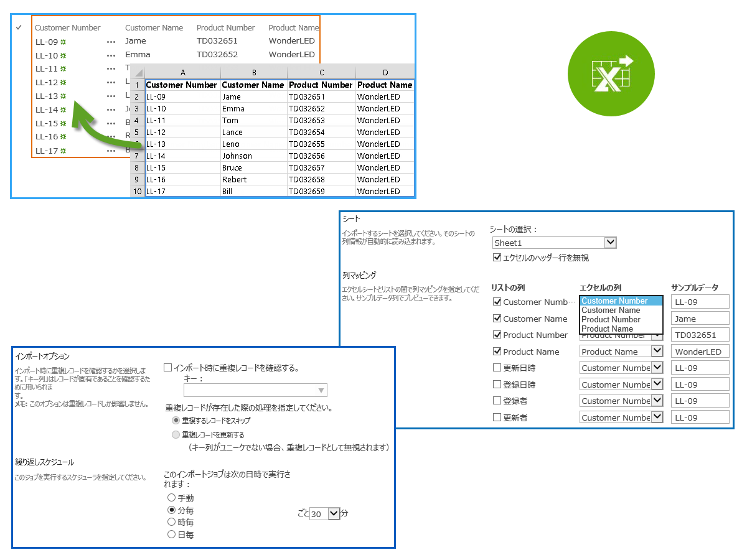Open the Excel column dropdown for 登録者
The image size is (747, 560).
coord(657,401)
